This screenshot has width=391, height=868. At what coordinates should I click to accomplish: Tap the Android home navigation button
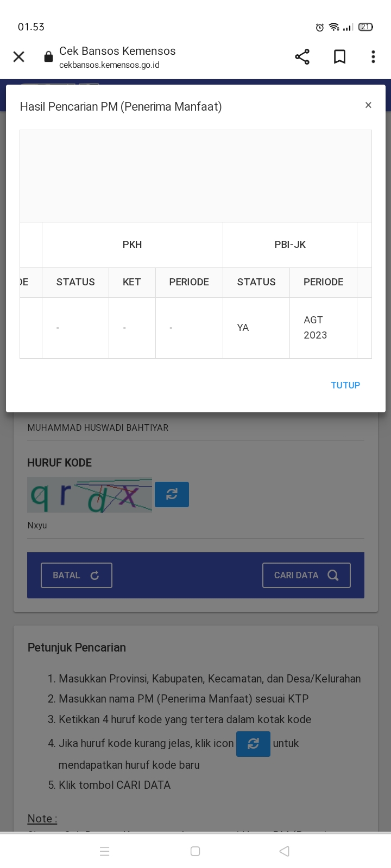tap(195, 851)
